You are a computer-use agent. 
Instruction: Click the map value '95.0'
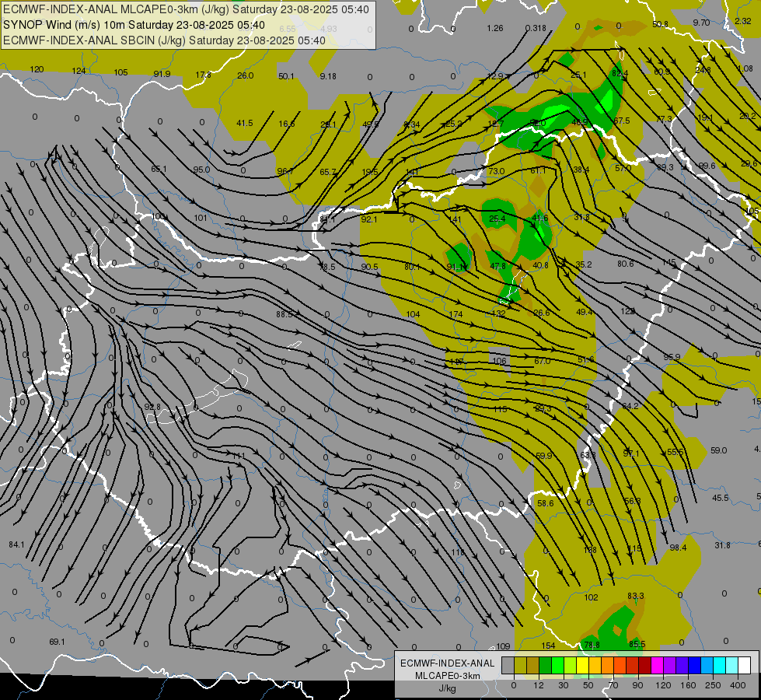(x=201, y=170)
